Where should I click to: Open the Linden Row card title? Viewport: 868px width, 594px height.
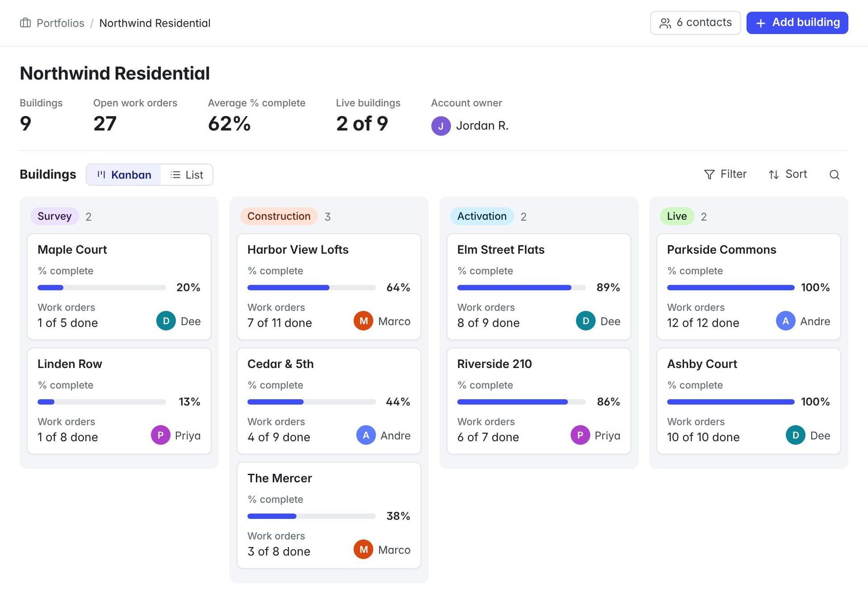[x=70, y=364]
